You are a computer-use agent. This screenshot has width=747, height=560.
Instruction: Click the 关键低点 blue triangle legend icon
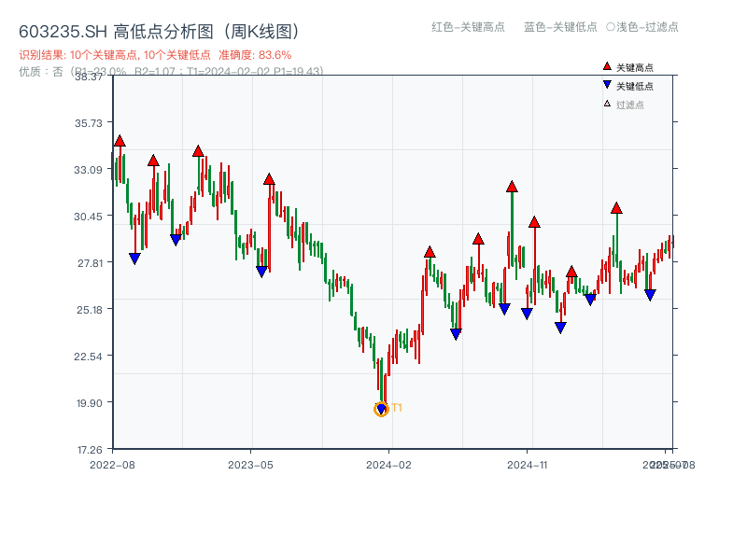point(607,85)
